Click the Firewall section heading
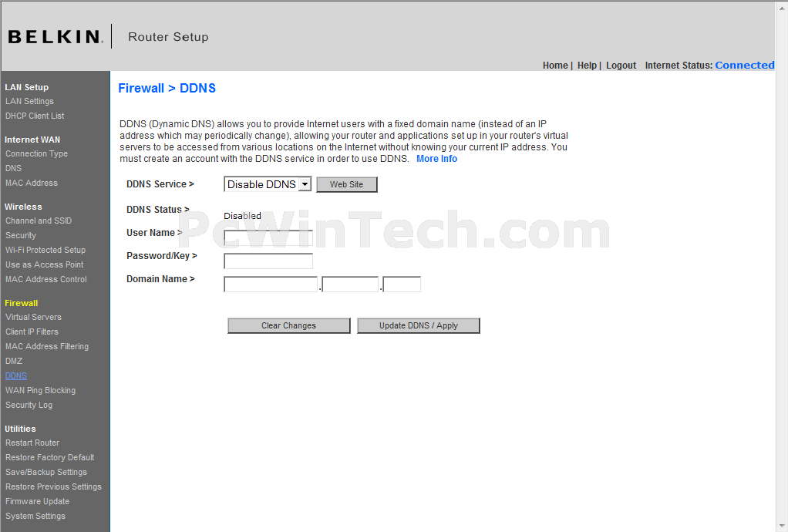 tap(21, 304)
